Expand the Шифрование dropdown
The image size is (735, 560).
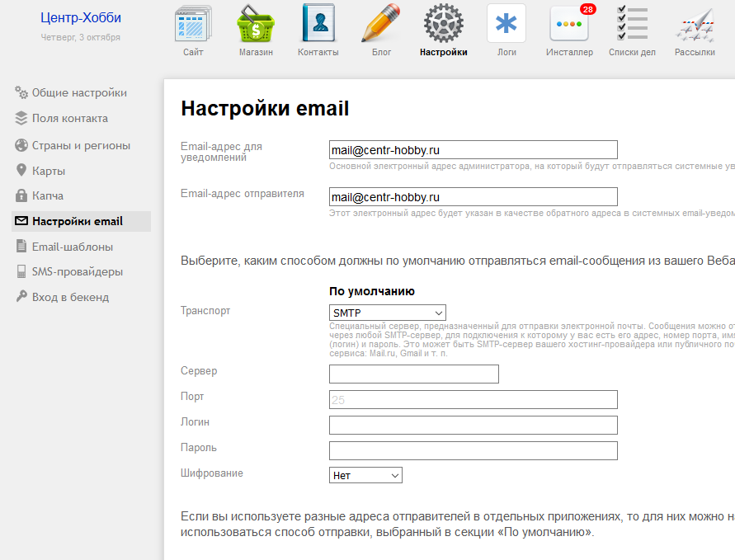click(365, 475)
